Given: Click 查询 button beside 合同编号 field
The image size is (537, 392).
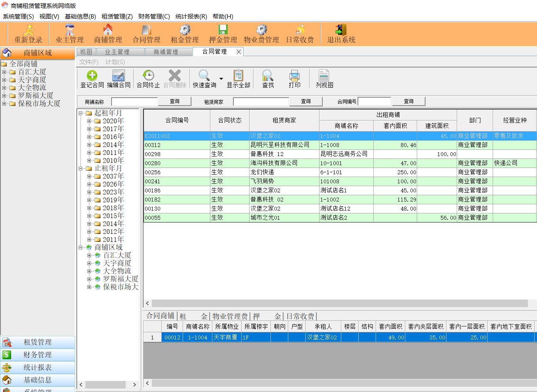Looking at the screenshot, I should (x=408, y=102).
